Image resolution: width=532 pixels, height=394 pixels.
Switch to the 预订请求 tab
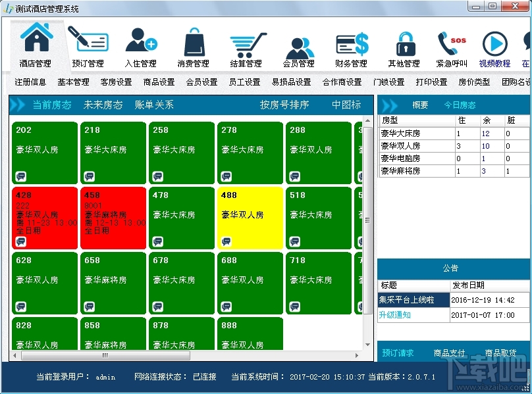tap(398, 353)
